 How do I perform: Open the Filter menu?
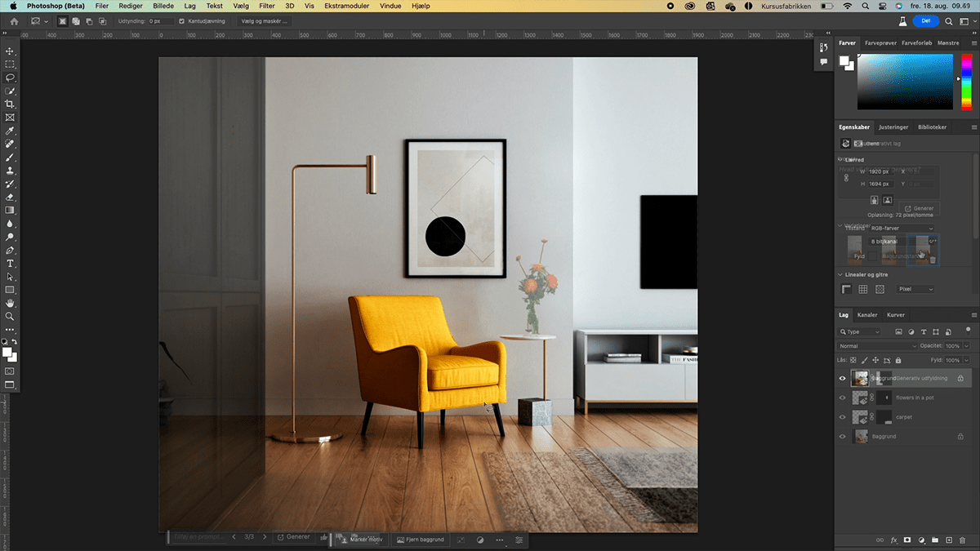tap(266, 6)
